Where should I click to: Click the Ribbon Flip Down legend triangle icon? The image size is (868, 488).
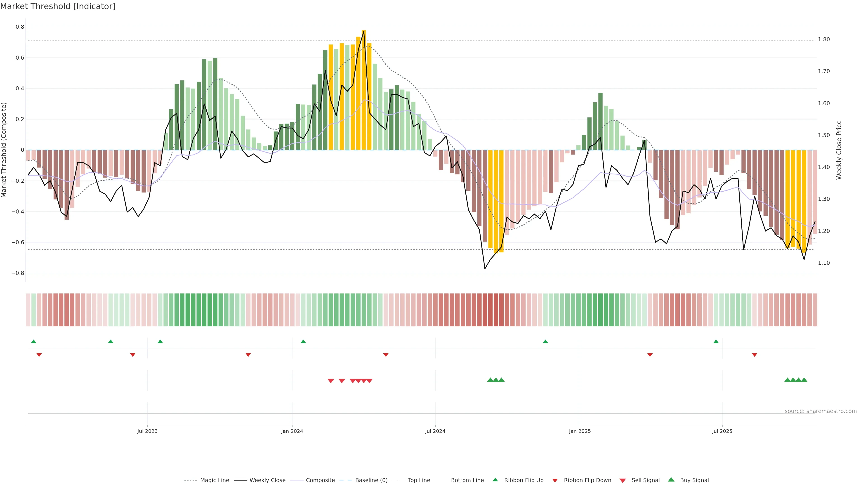click(555, 480)
